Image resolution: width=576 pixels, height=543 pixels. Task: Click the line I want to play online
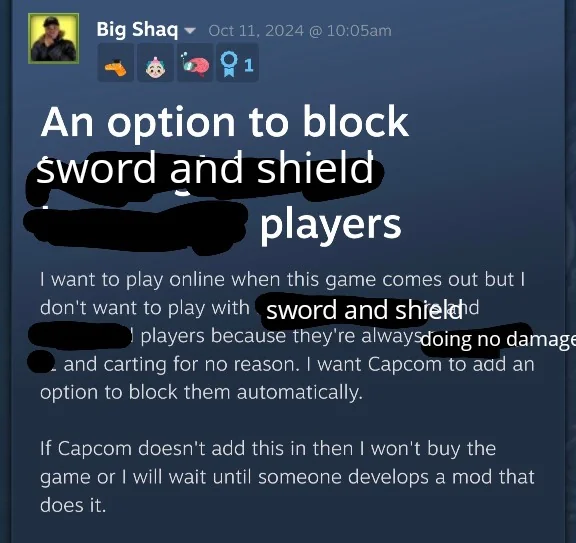point(282,280)
